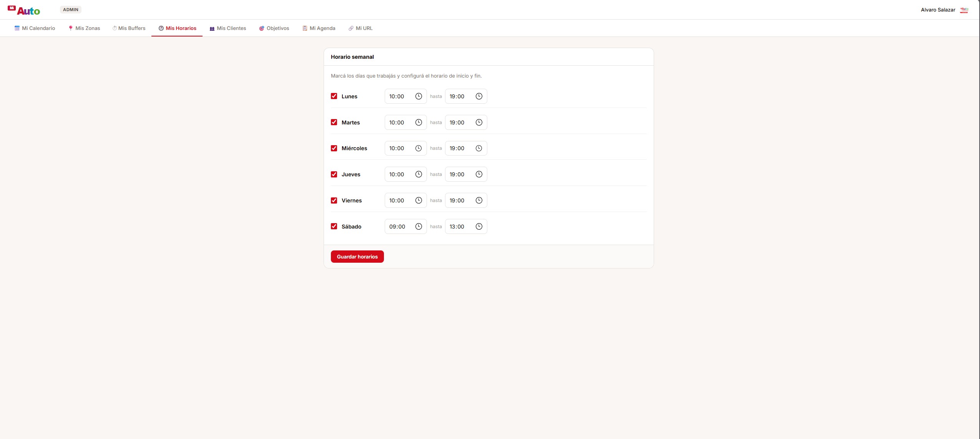Toggle the Miércoles workday checkbox
980x439 pixels.
pyautogui.click(x=334, y=148)
